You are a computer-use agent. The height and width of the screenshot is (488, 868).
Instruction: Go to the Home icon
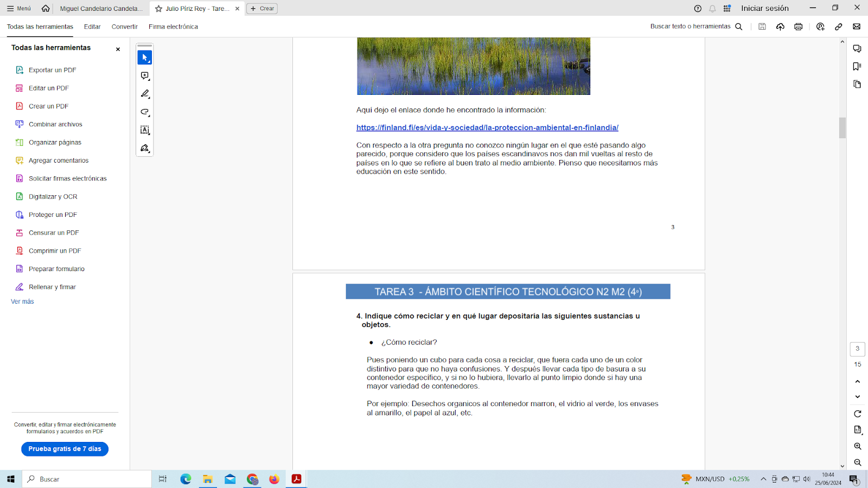pos(46,8)
